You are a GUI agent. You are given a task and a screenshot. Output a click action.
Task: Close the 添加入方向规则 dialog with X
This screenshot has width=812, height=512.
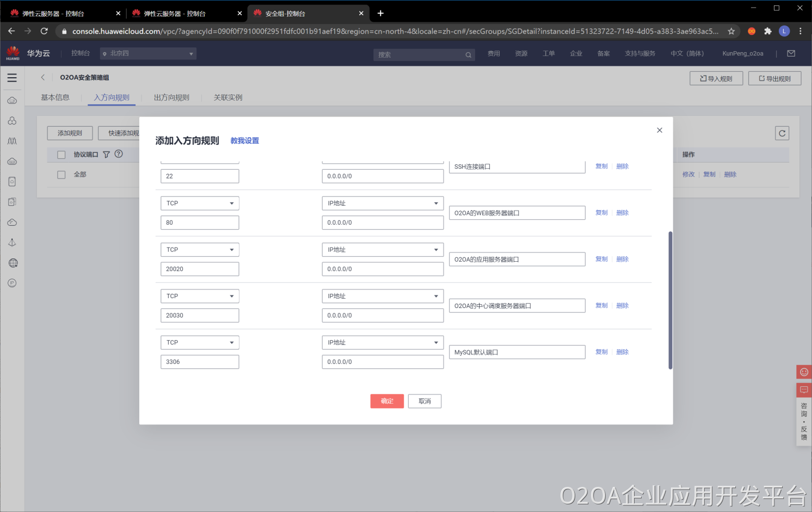660,130
